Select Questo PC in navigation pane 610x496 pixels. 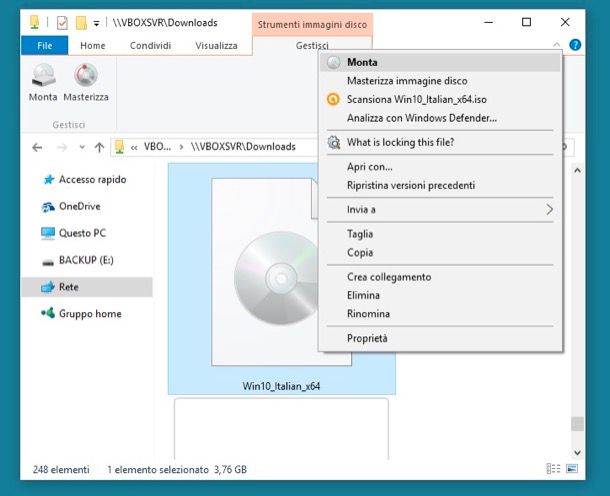click(82, 233)
